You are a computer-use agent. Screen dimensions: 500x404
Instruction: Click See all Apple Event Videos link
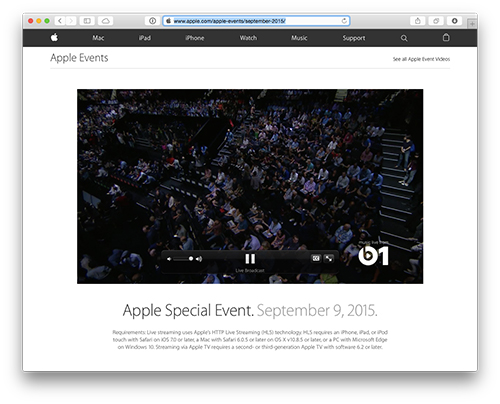pyautogui.click(x=421, y=59)
